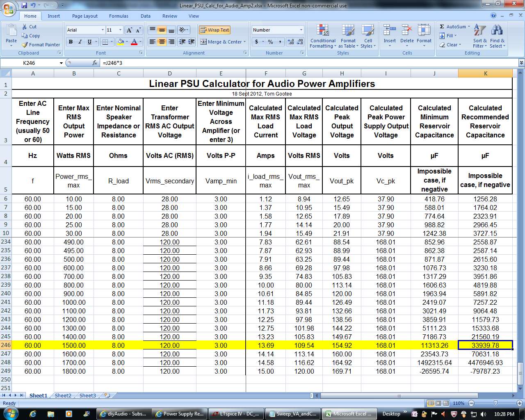Switch to Page Layout tab
The image size is (525, 420).
(x=85, y=16)
